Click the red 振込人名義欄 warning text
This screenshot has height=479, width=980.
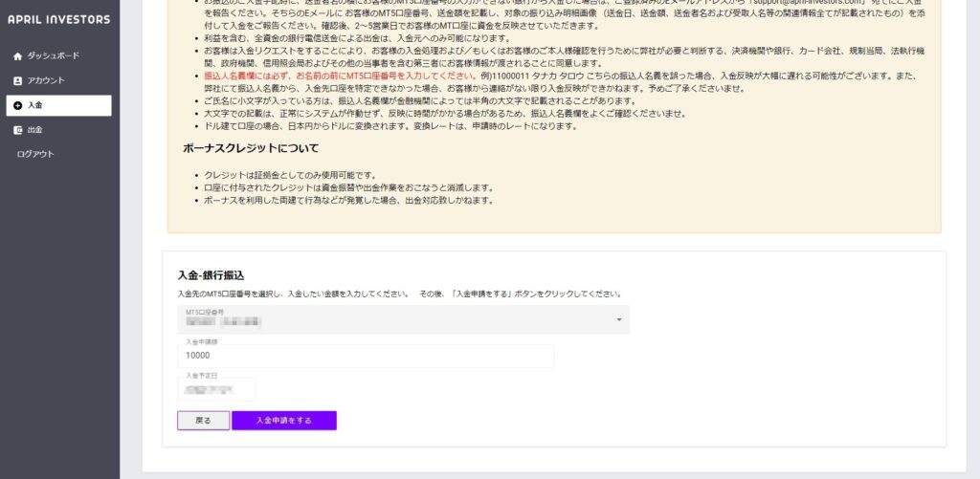[x=340, y=76]
